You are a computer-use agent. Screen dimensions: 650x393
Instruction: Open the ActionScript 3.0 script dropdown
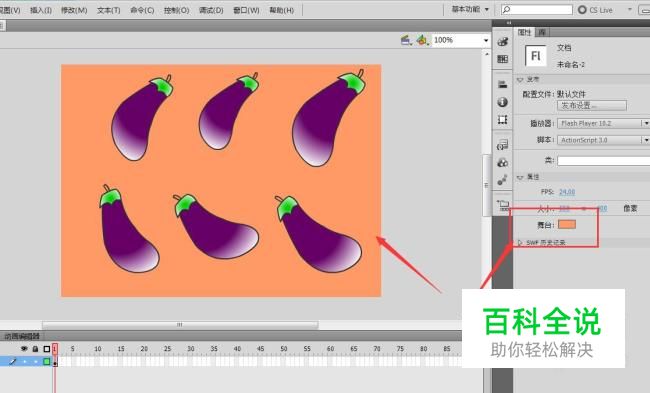click(x=603, y=140)
